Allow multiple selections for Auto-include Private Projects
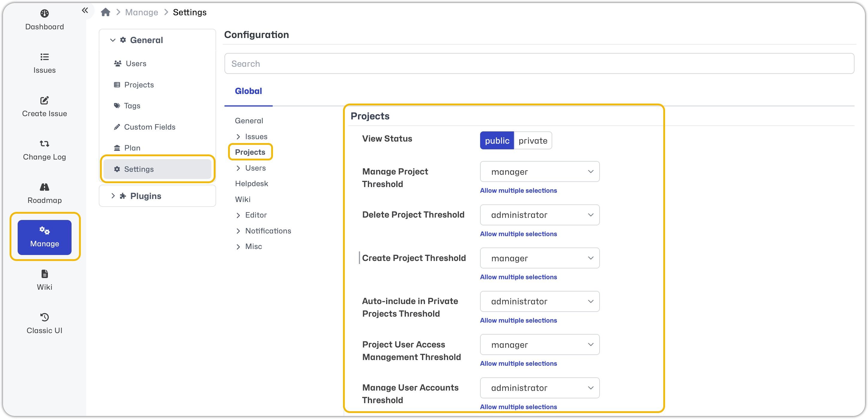Image resolution: width=868 pixels, height=419 pixels. (x=518, y=320)
